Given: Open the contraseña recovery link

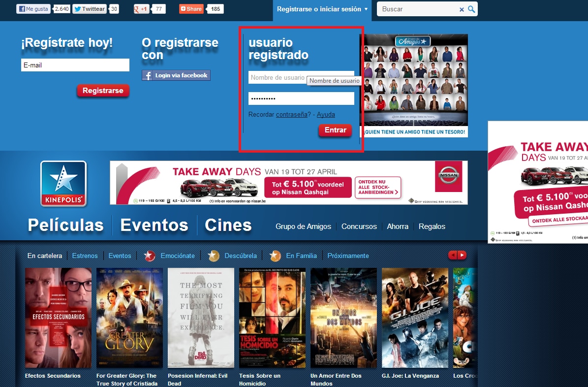Looking at the screenshot, I should coord(292,115).
